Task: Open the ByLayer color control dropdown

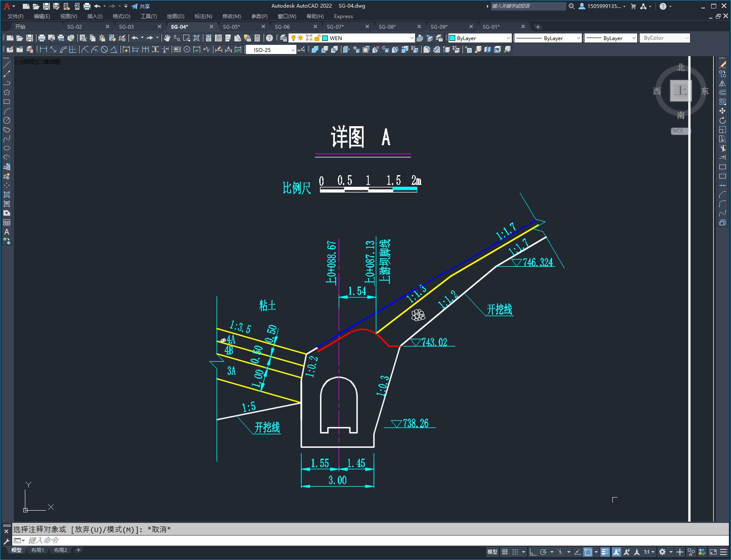Action: coord(480,38)
